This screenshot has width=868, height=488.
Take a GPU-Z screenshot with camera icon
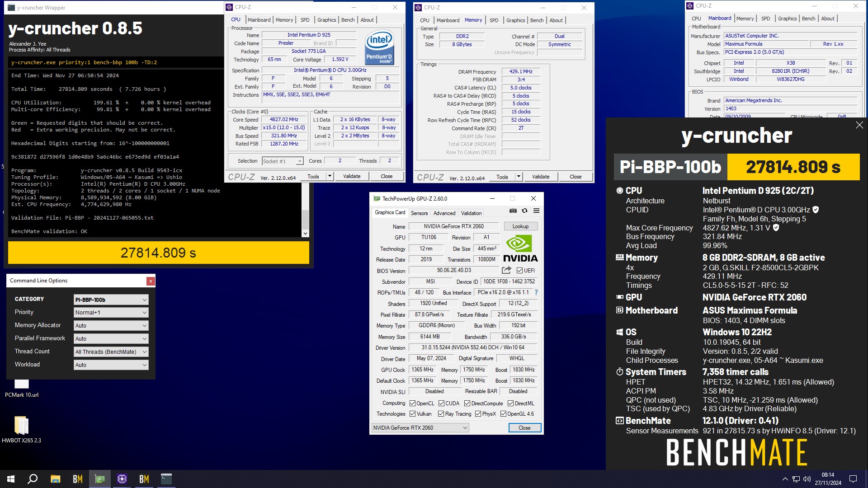(513, 211)
